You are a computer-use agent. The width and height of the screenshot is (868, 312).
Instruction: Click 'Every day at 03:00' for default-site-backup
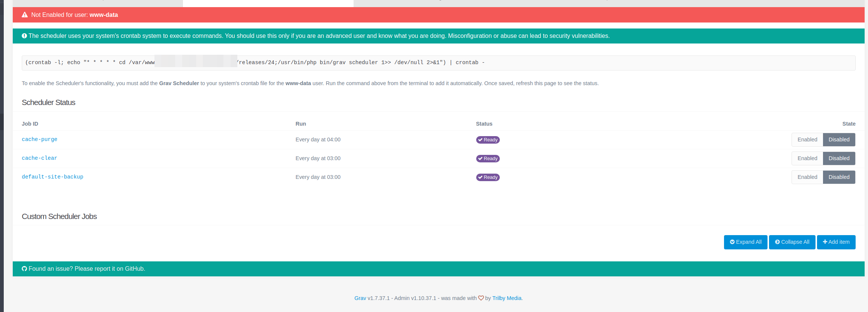click(318, 177)
